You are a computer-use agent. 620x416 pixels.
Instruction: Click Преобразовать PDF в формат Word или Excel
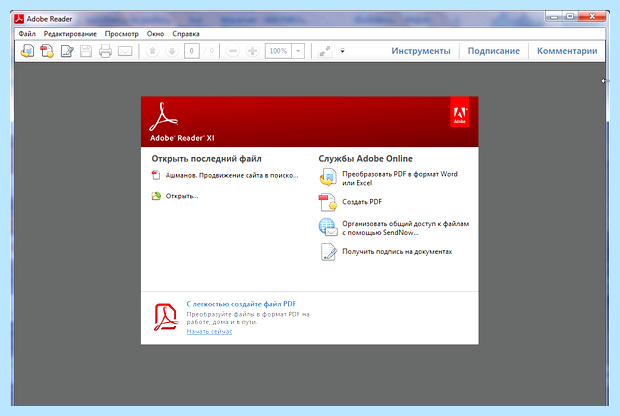[400, 178]
